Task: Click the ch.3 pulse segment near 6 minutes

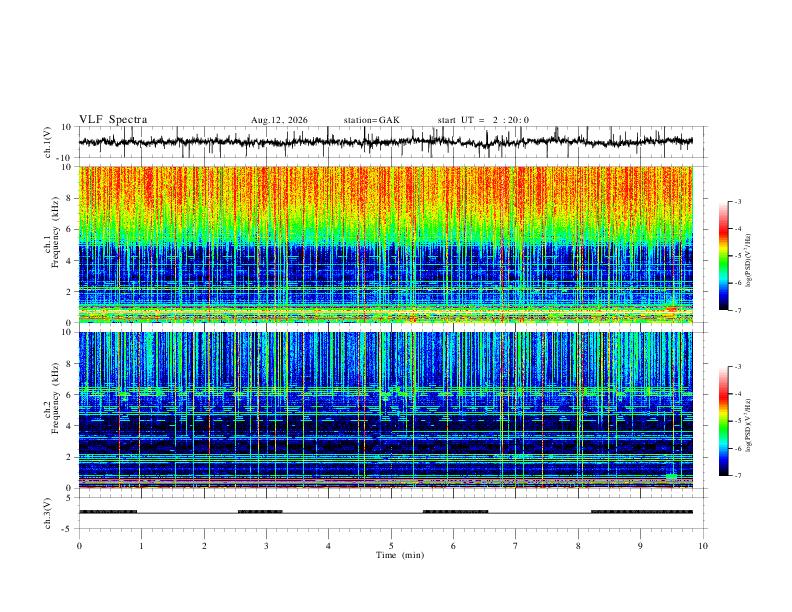Action: click(x=456, y=512)
